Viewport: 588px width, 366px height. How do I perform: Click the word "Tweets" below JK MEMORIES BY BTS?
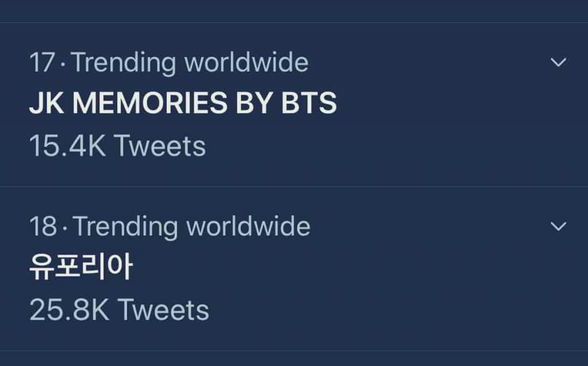tap(160, 146)
